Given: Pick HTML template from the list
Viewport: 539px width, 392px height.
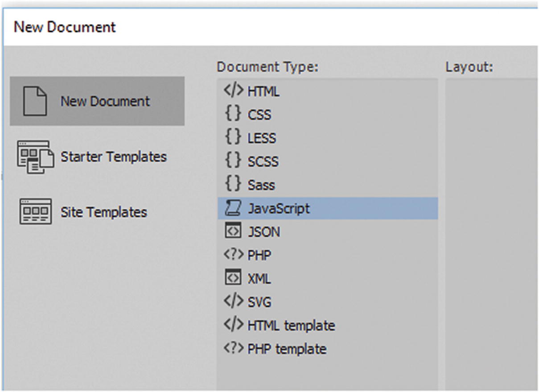Looking at the screenshot, I should point(291,325).
